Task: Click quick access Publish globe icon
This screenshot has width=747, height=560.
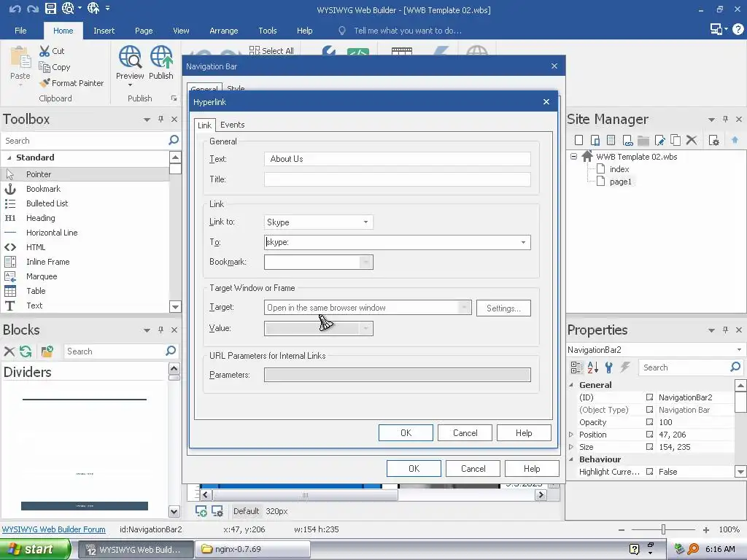Action: [93, 8]
